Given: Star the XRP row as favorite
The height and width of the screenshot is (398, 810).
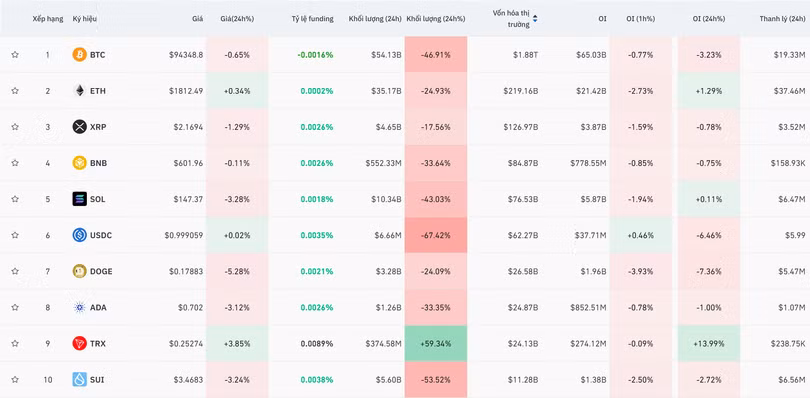Looking at the screenshot, I should tap(15, 127).
